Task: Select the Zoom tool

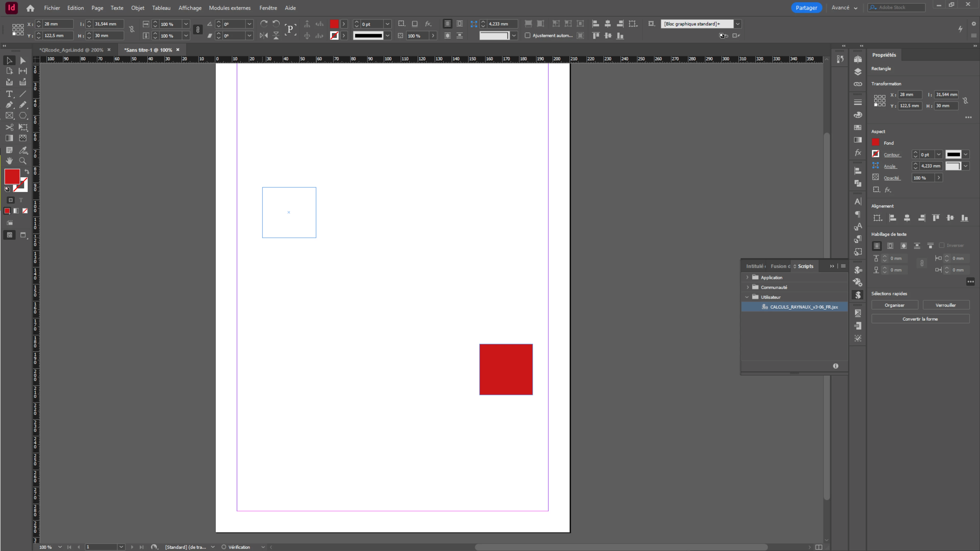Action: (x=23, y=161)
